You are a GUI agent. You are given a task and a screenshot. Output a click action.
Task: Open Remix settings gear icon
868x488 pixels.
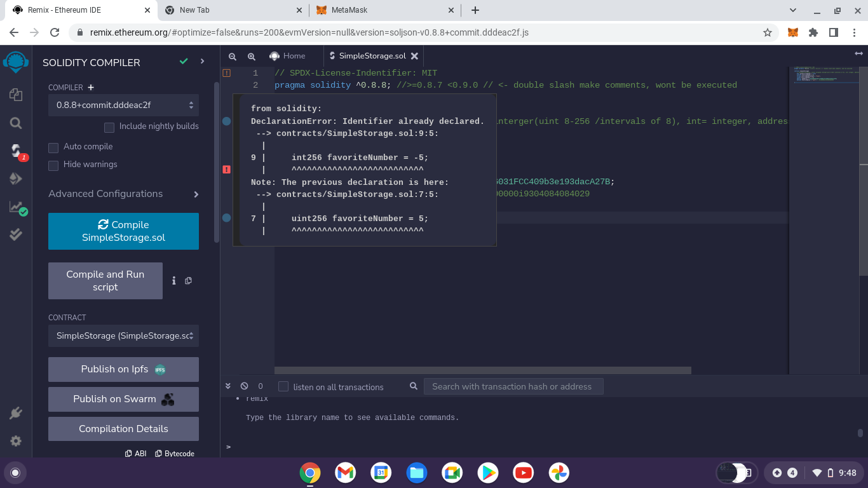16,441
